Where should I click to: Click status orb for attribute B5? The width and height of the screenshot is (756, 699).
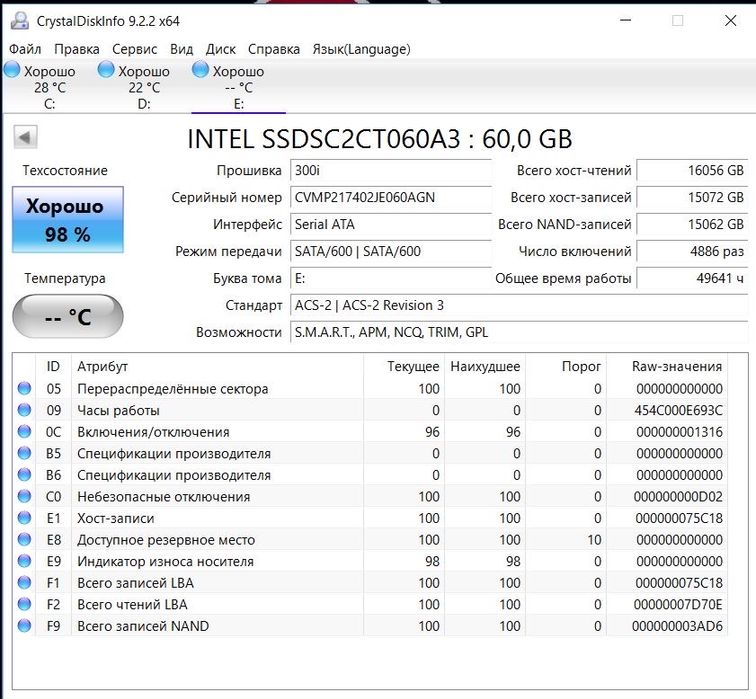pyautogui.click(x=24, y=453)
